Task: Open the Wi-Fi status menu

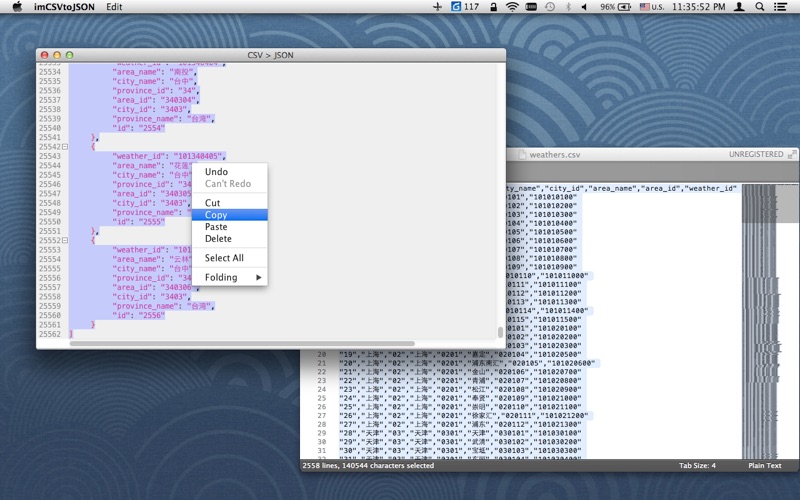Action: point(512,7)
